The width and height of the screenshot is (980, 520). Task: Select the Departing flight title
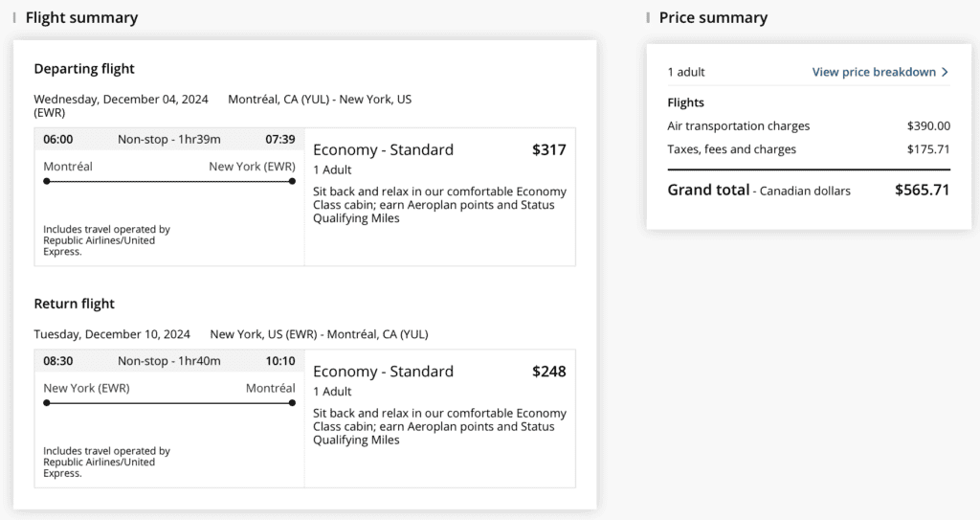click(x=84, y=69)
